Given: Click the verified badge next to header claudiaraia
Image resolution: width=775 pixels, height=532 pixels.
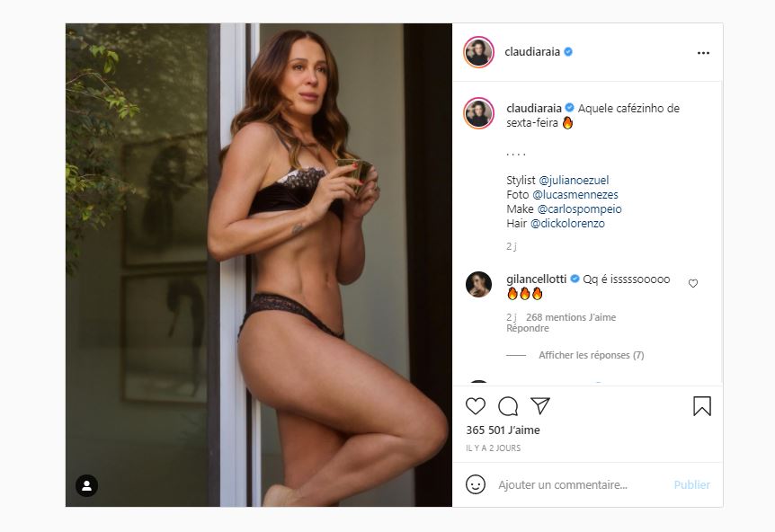Looking at the screenshot, I should click(568, 51).
